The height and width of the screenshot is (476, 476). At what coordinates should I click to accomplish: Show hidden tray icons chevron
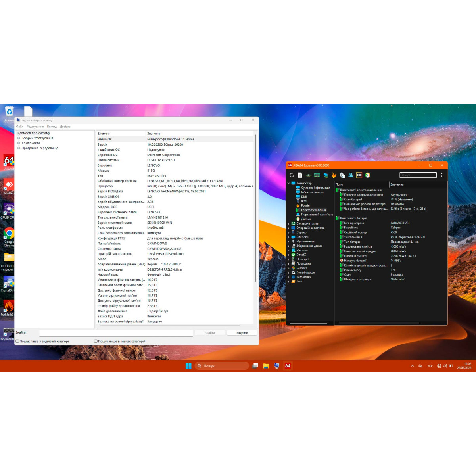(x=413, y=366)
